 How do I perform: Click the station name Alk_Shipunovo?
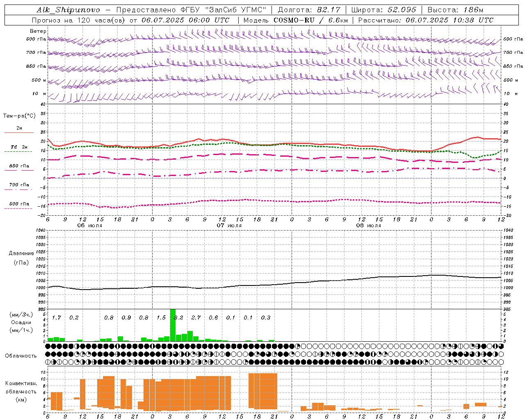tap(68, 10)
